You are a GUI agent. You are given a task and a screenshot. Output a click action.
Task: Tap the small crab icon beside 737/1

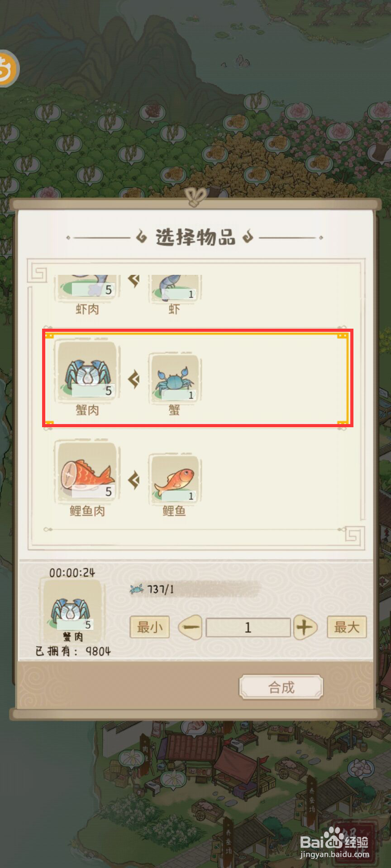coord(137,589)
